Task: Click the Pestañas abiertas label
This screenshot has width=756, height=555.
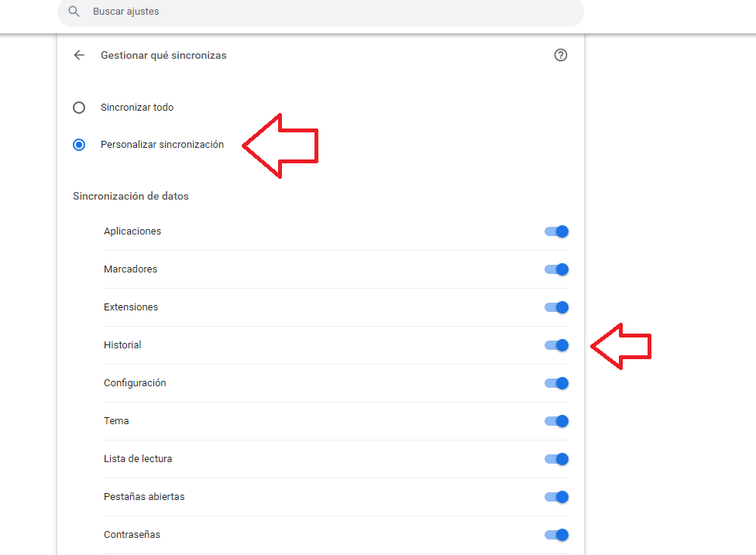Action: (144, 497)
